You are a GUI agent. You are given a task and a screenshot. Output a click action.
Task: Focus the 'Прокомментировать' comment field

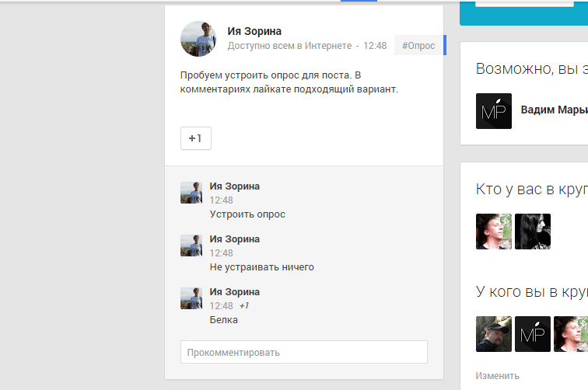point(303,352)
